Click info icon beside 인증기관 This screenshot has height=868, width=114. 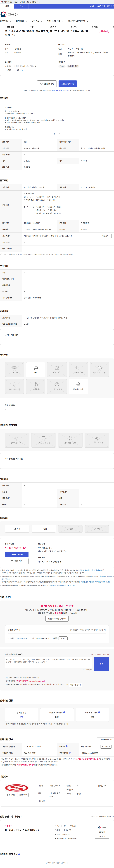[x=67, y=746]
